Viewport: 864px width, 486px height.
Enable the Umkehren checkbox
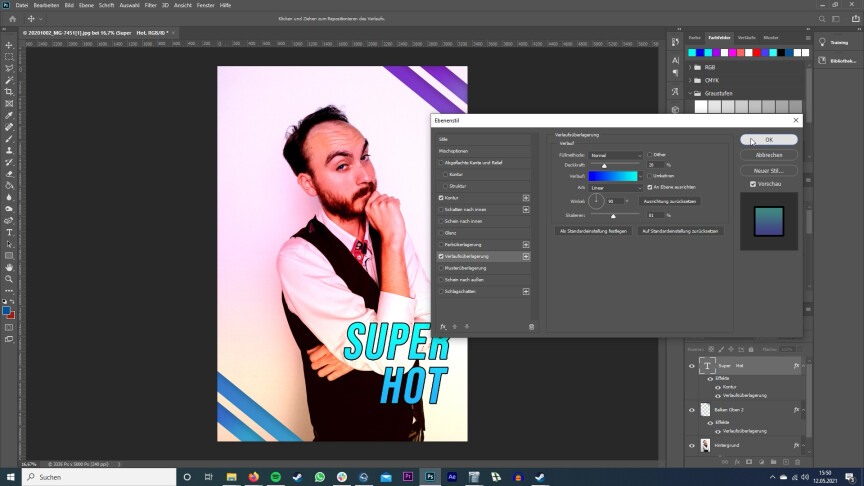(x=649, y=176)
